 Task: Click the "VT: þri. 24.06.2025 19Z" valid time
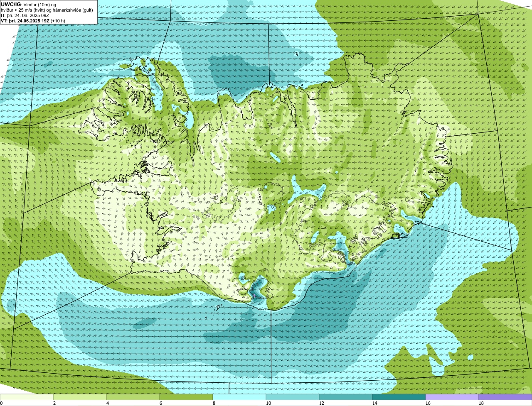point(25,21)
